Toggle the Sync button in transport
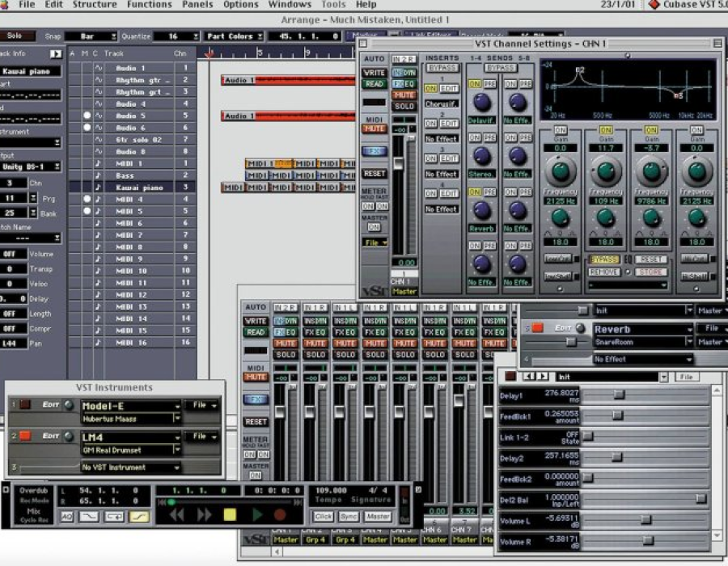The image size is (728, 566). coord(349,517)
